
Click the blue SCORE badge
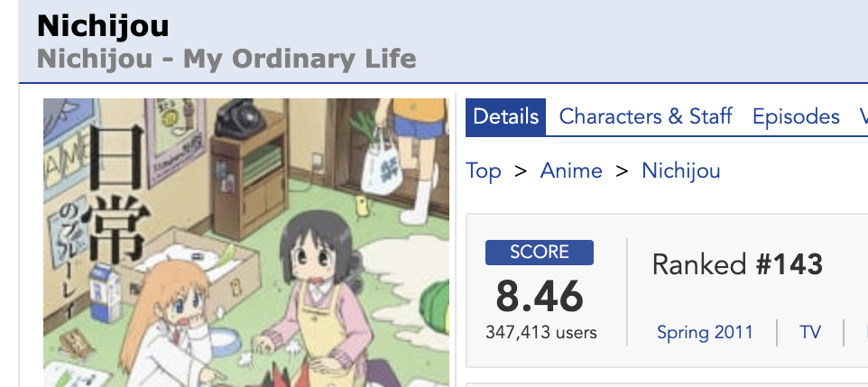coord(539,253)
